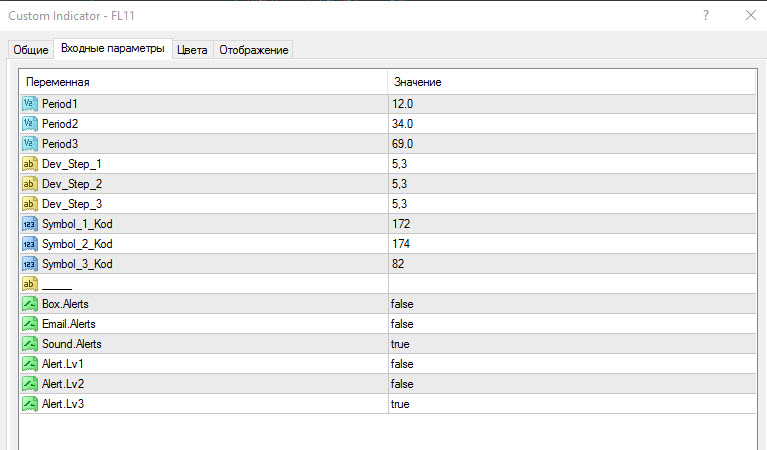This screenshot has height=450, width=767.
Task: Click the Period1 double-type icon
Action: [x=30, y=104]
